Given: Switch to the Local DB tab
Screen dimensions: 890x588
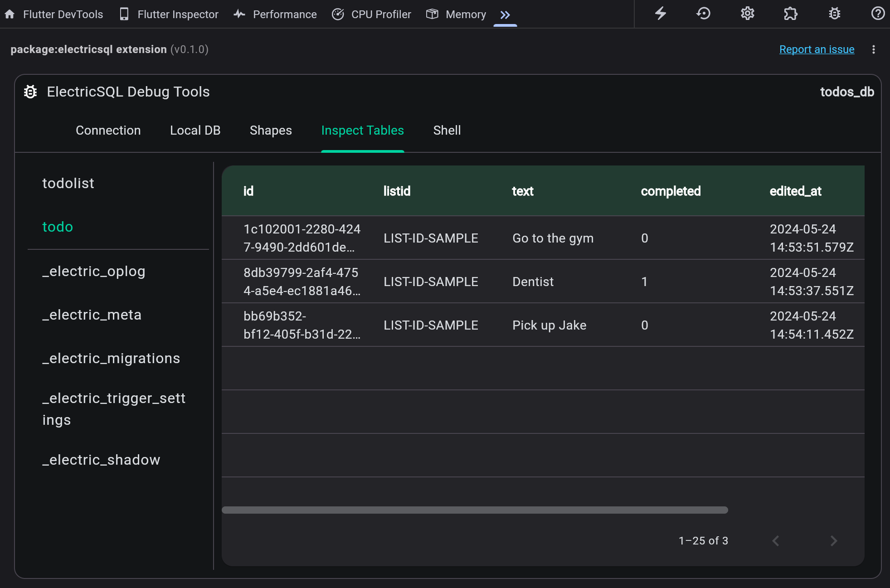Looking at the screenshot, I should click(195, 131).
